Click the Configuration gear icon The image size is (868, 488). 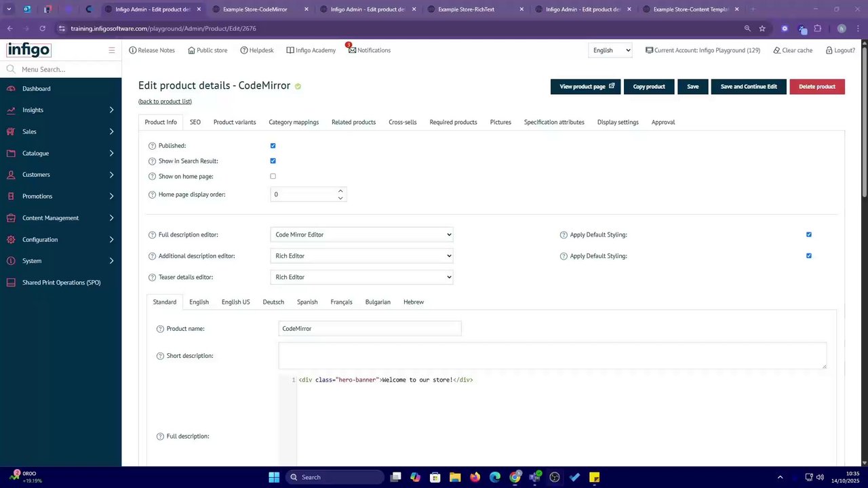[11, 240]
